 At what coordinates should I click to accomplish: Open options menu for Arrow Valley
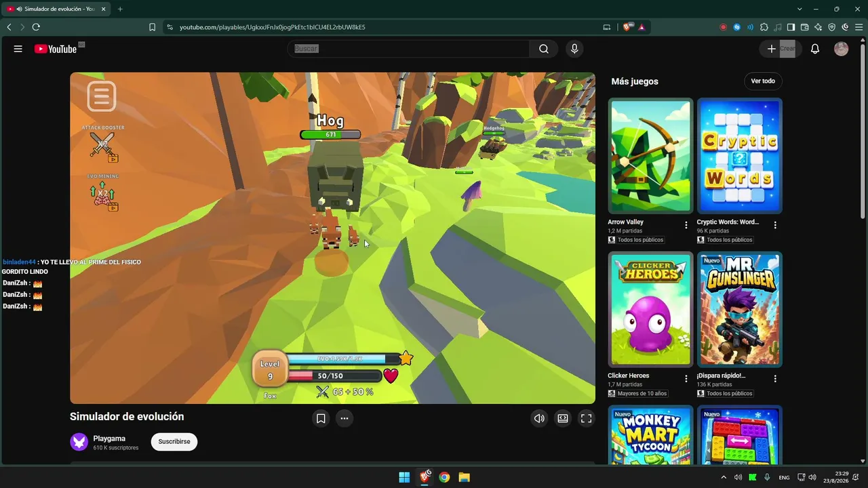[x=686, y=225]
